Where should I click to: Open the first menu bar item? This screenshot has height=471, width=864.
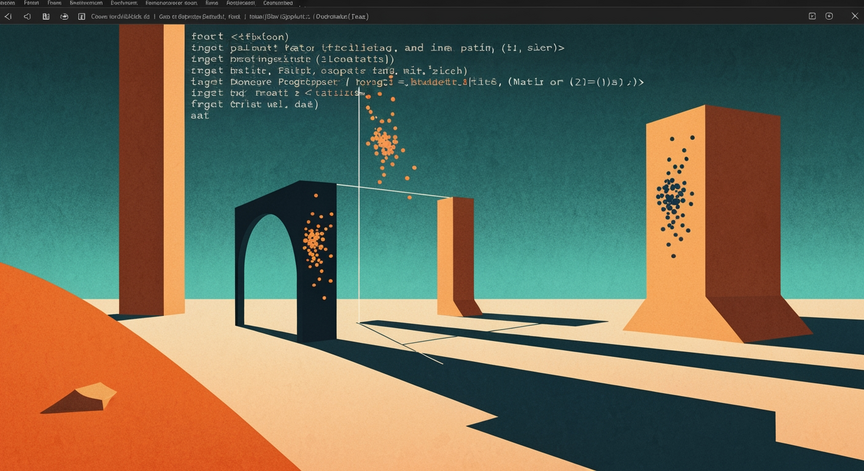(x=8, y=3)
